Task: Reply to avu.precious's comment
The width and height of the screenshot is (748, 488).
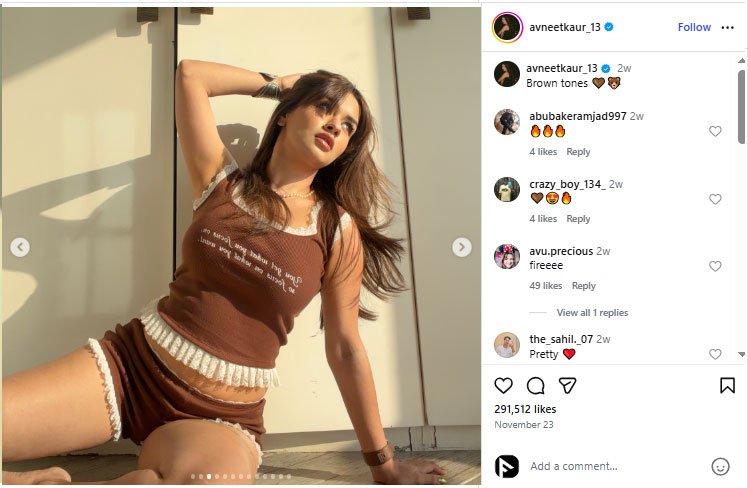Action: pos(583,286)
